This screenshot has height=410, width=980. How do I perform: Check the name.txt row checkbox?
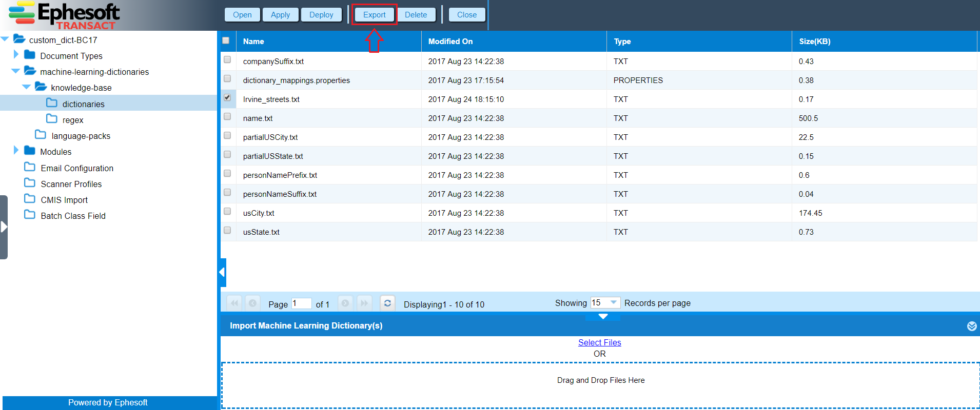227,116
